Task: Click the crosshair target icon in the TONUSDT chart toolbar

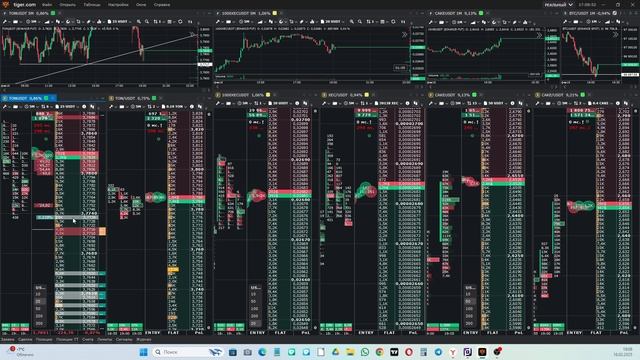Action: click(180, 21)
